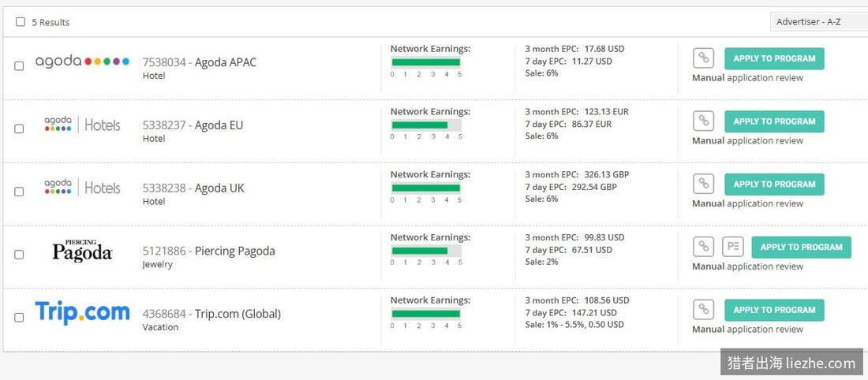Click the '5 Results' count text
Viewport: 868px width, 380px height.
51,23
